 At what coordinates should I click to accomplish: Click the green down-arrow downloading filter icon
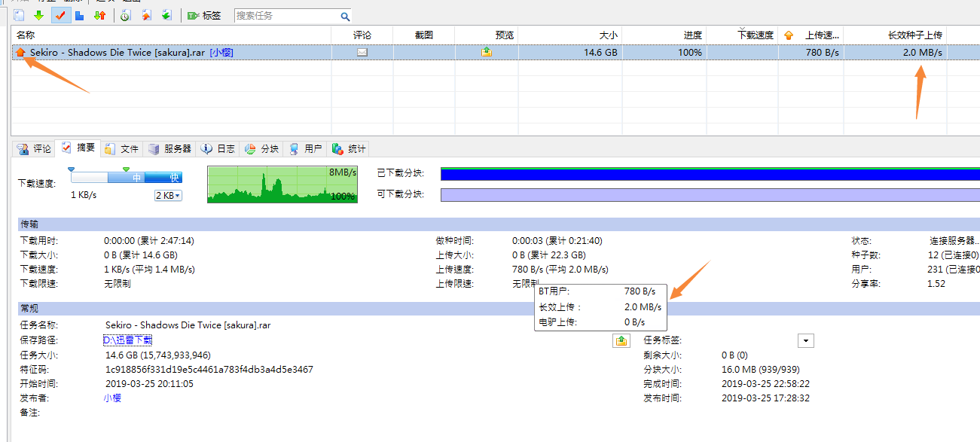tap(38, 15)
